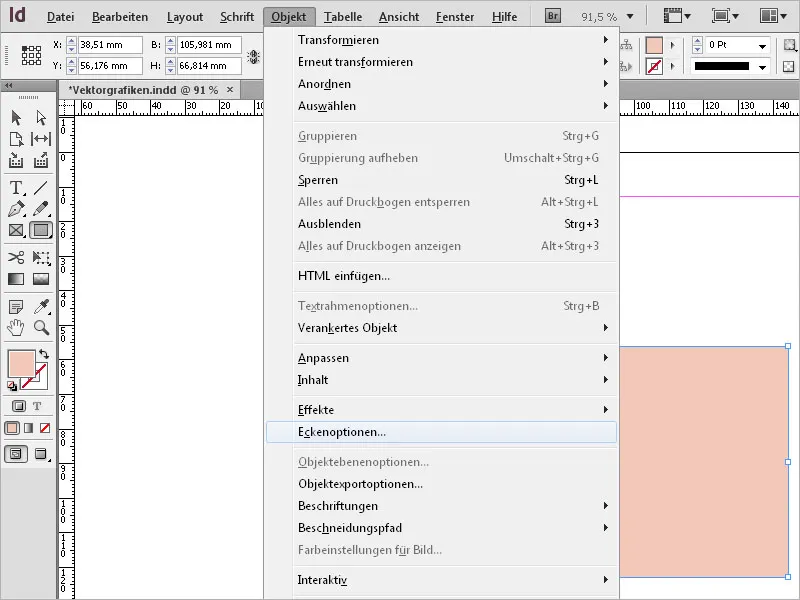Select the Rectangle tool
Image resolution: width=800 pixels, height=600 pixels.
coord(41,231)
